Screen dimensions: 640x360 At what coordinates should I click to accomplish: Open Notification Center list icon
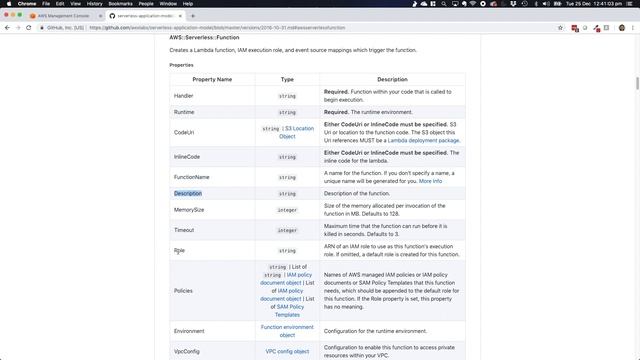[630, 4]
